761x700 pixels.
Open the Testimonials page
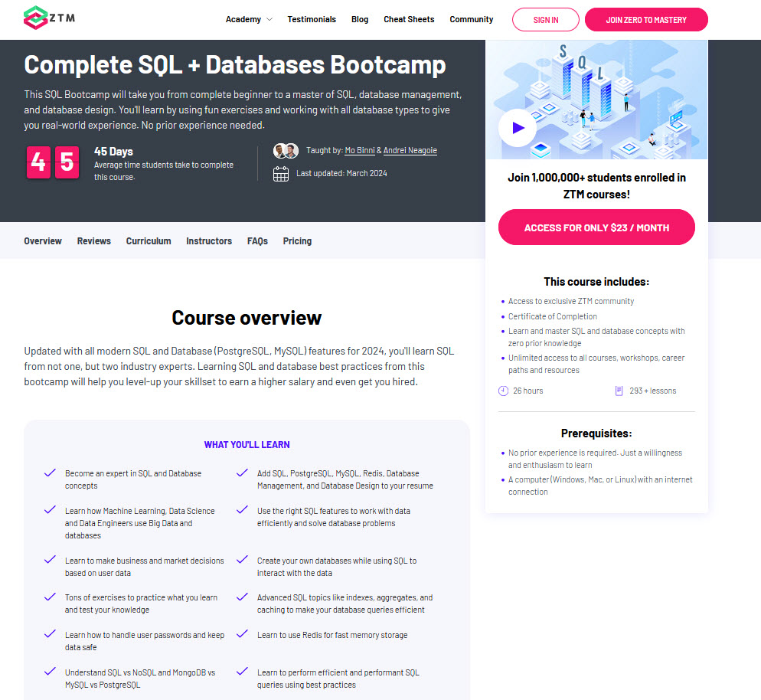point(312,19)
